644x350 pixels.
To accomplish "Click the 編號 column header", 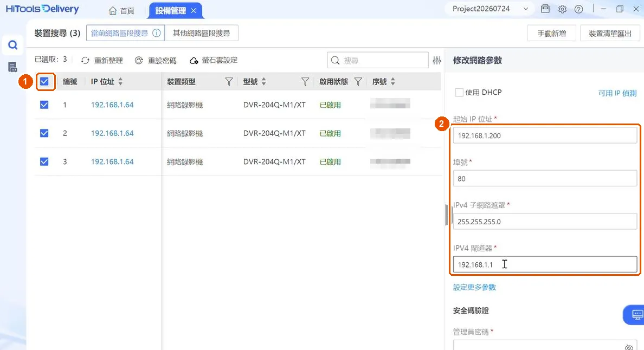I will [70, 82].
